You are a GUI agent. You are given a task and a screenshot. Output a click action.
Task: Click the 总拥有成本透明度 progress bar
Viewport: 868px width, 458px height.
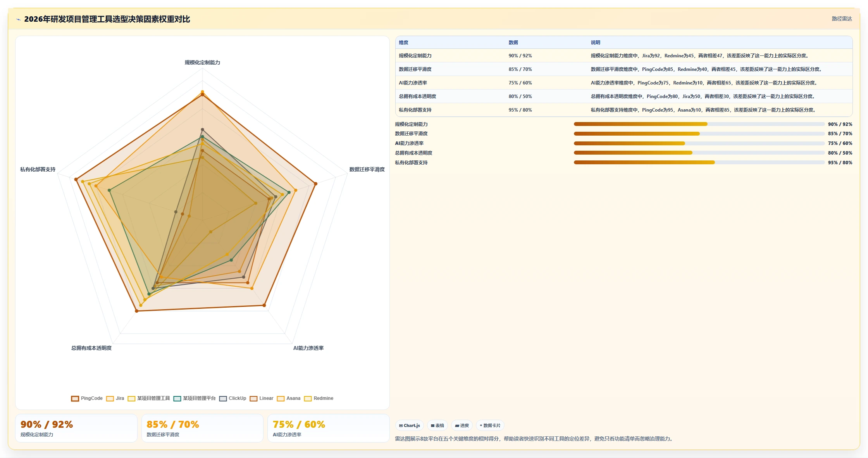(699, 153)
